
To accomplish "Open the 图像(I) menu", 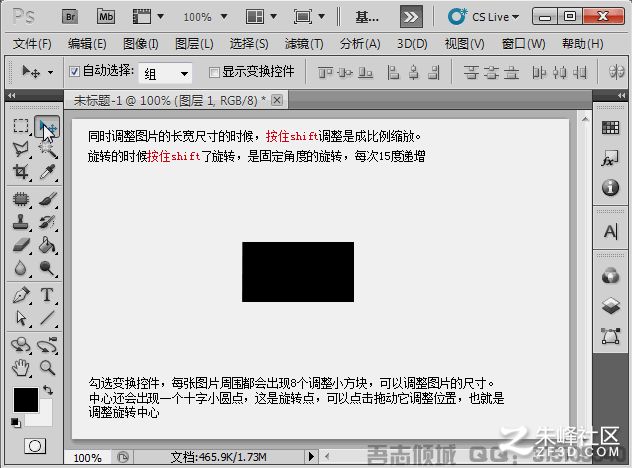I will point(140,44).
